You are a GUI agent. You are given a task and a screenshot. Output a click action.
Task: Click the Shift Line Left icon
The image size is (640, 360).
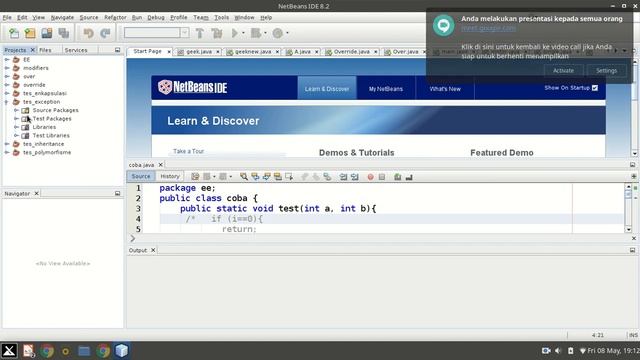pyautogui.click(x=343, y=177)
